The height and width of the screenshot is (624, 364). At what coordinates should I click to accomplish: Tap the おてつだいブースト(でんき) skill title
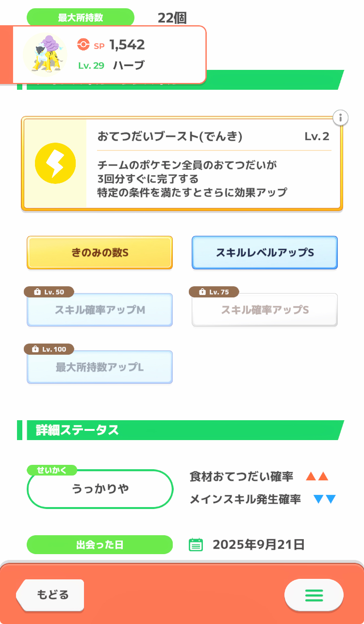[x=169, y=136]
